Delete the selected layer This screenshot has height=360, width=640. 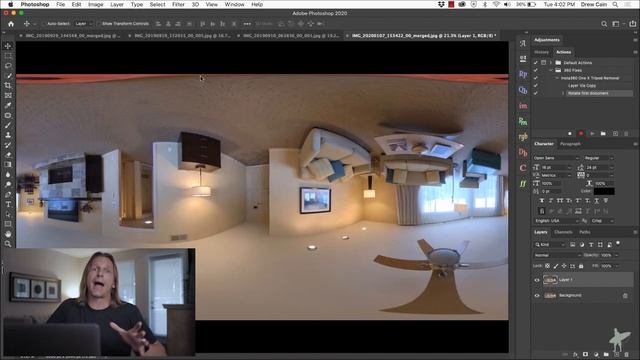pyautogui.click(x=627, y=355)
